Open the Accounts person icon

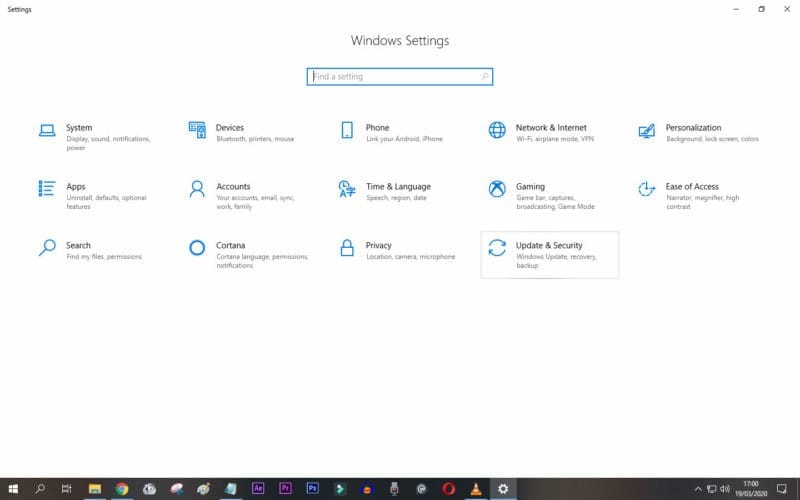(197, 189)
